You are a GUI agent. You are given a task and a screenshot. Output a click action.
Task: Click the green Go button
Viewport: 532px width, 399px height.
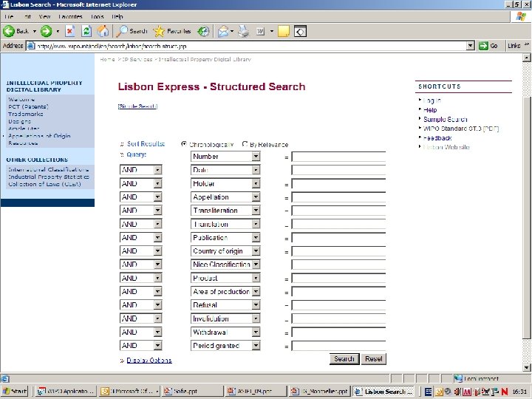coord(488,46)
